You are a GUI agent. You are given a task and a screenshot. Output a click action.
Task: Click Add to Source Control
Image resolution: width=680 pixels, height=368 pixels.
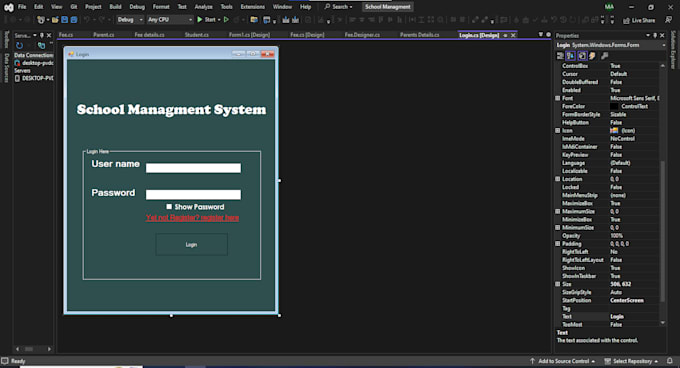[562, 361]
